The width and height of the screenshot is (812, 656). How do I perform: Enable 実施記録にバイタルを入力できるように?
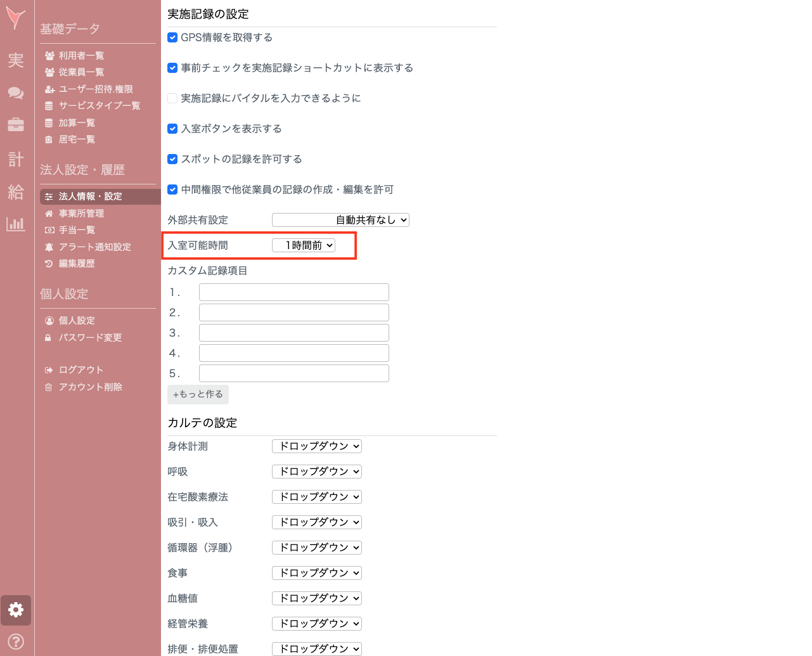tap(172, 98)
